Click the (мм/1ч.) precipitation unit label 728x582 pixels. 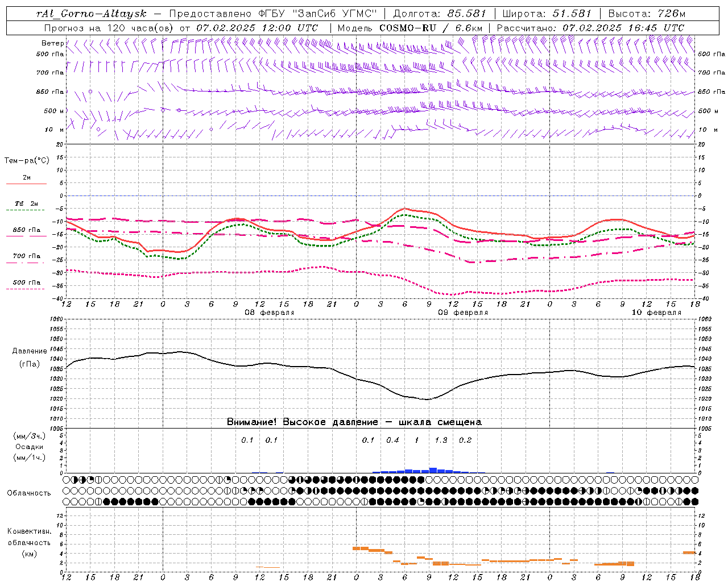[29, 458]
